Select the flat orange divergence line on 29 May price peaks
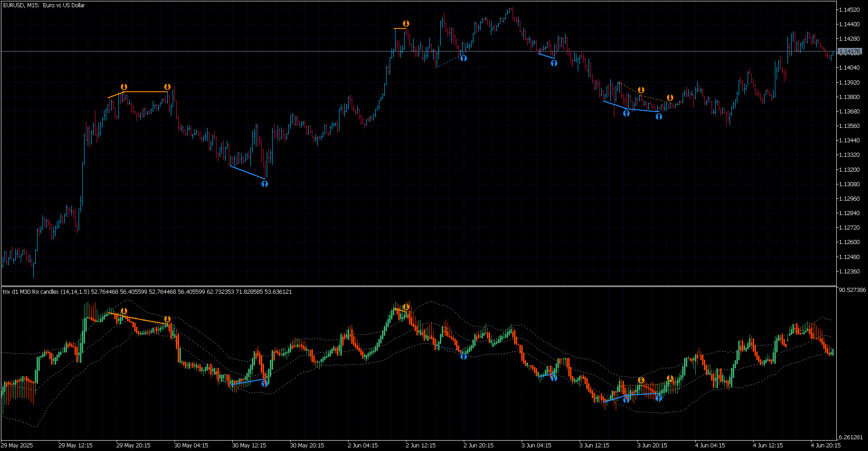The height and width of the screenshot is (451, 868). pos(145,92)
